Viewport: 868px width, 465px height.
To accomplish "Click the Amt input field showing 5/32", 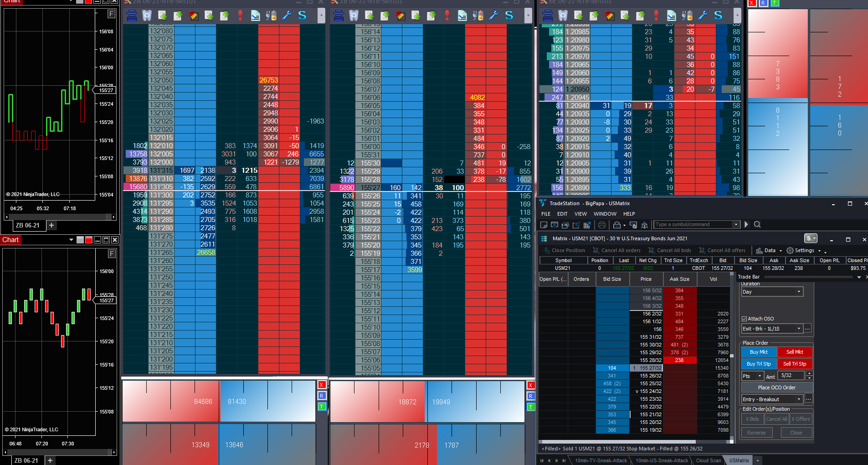I will [792, 376].
